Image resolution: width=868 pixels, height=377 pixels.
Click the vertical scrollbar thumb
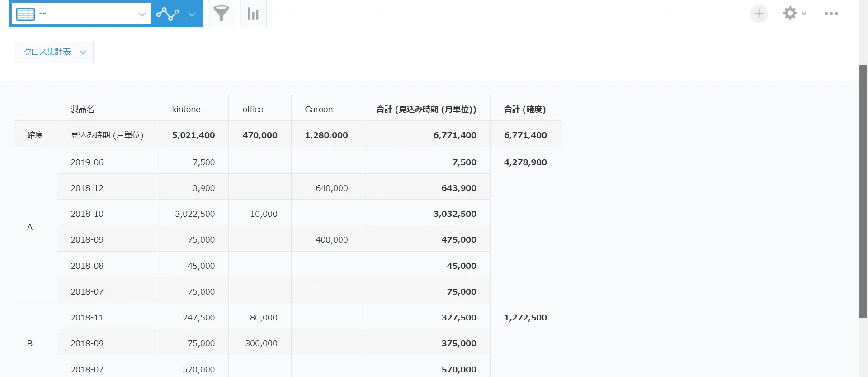863,190
